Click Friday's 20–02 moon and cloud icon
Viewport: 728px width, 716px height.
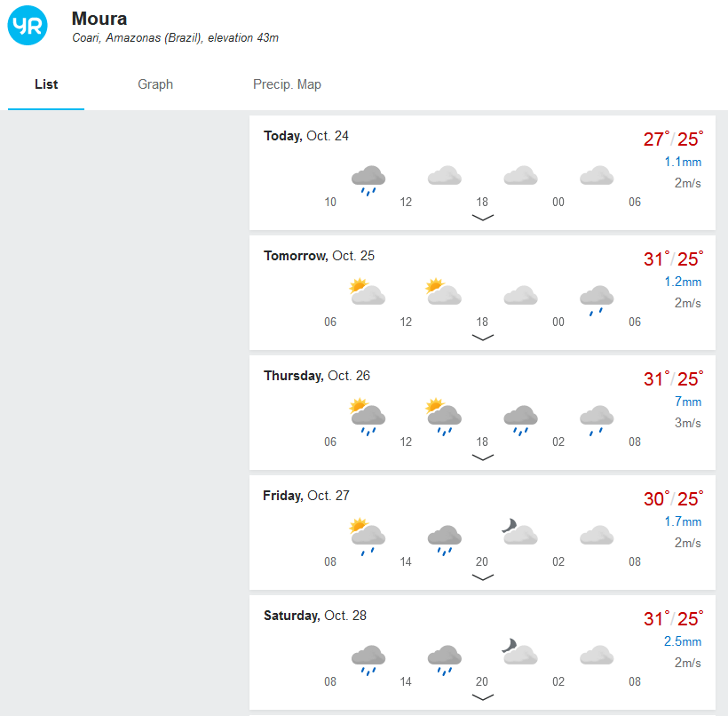pyautogui.click(x=519, y=531)
